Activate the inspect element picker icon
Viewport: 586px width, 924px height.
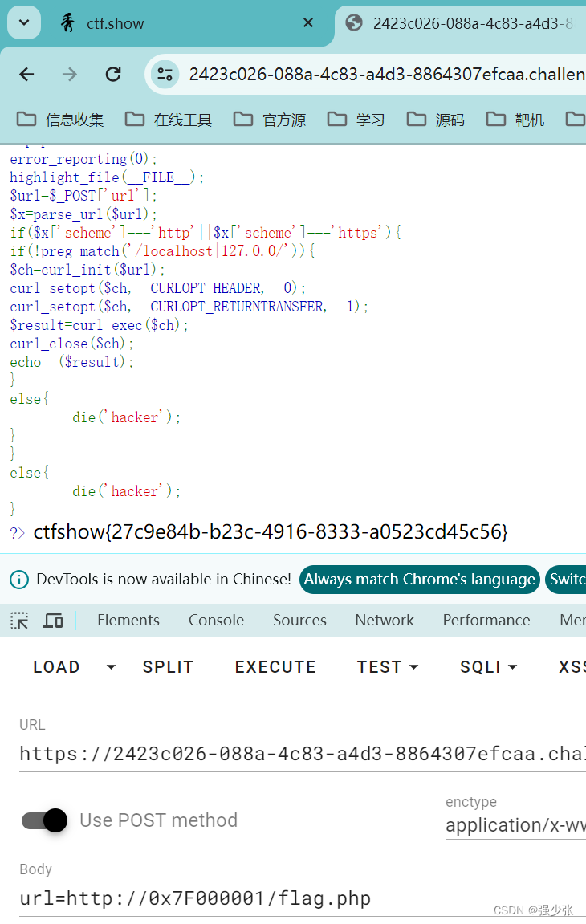tap(19, 621)
